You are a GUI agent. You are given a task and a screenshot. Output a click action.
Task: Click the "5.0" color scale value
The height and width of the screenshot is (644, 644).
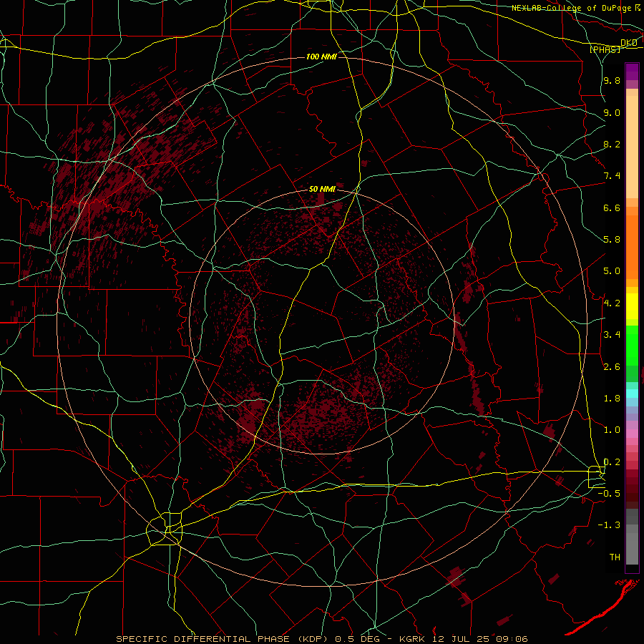click(612, 271)
